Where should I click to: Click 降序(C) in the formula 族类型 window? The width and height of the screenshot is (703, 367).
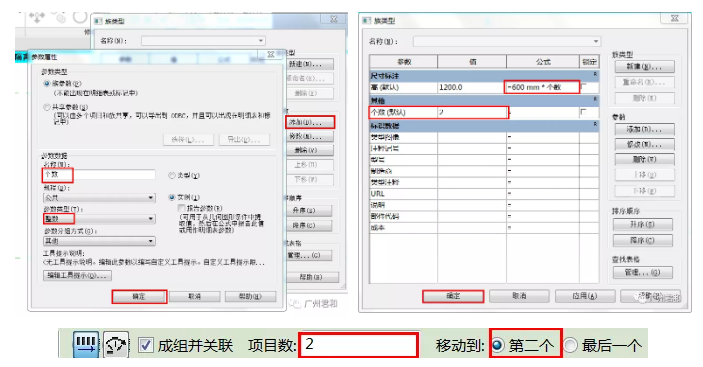point(642,240)
